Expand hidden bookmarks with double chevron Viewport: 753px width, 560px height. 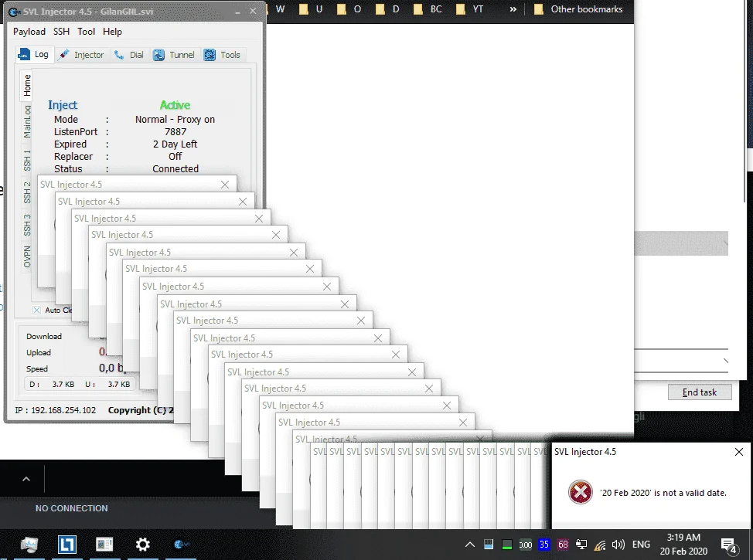point(513,9)
